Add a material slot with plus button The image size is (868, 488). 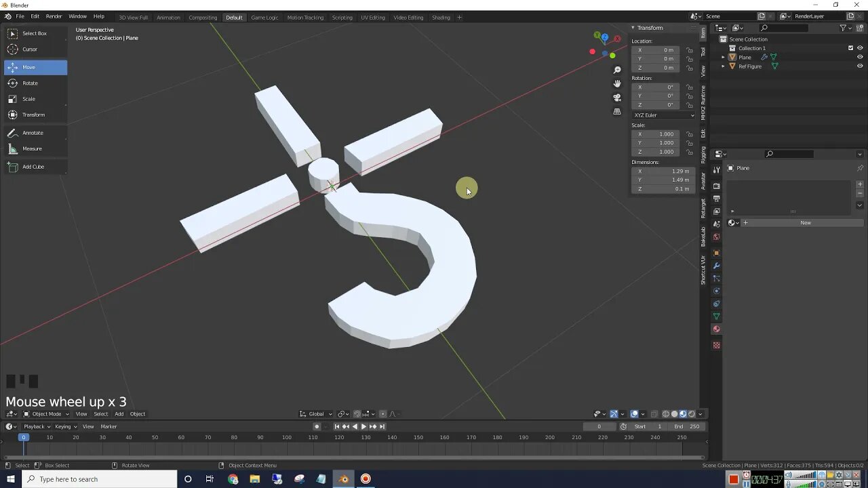(860, 184)
